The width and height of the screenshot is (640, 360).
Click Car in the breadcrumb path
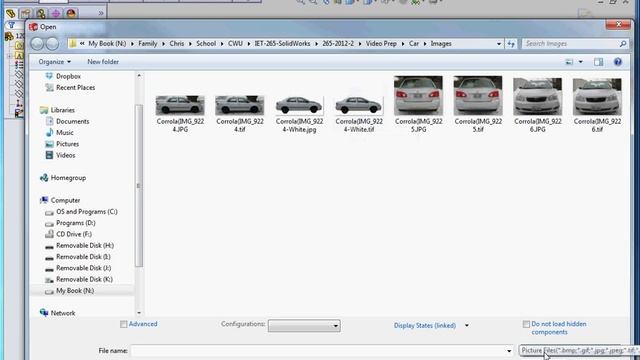click(414, 44)
